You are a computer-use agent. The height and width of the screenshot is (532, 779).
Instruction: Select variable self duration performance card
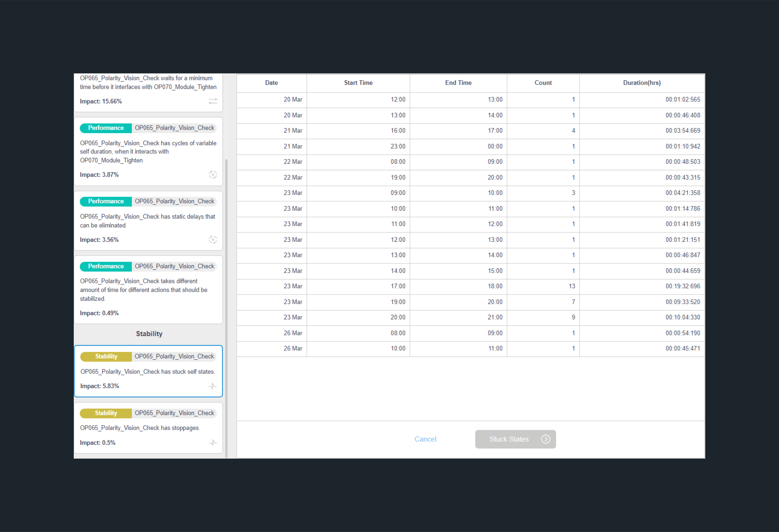tap(148, 151)
